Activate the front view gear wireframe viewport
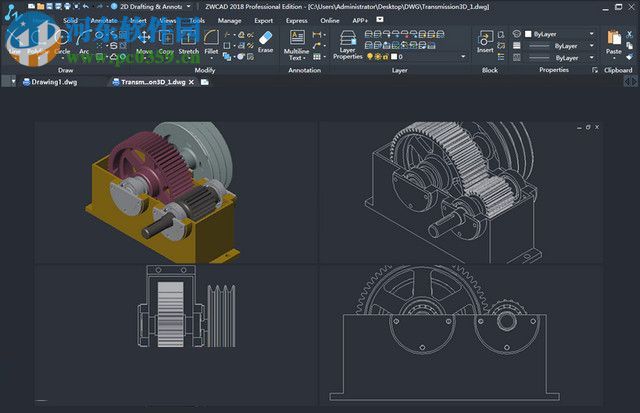 [x=461, y=335]
